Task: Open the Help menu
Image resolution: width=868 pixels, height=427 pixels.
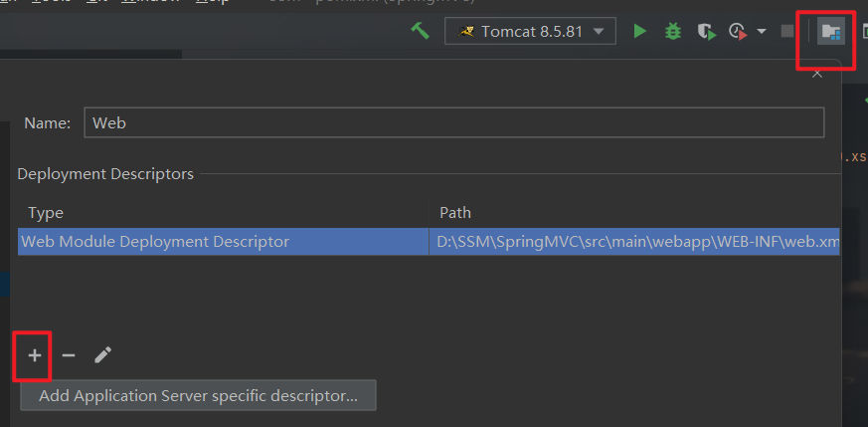Action: [212, 3]
